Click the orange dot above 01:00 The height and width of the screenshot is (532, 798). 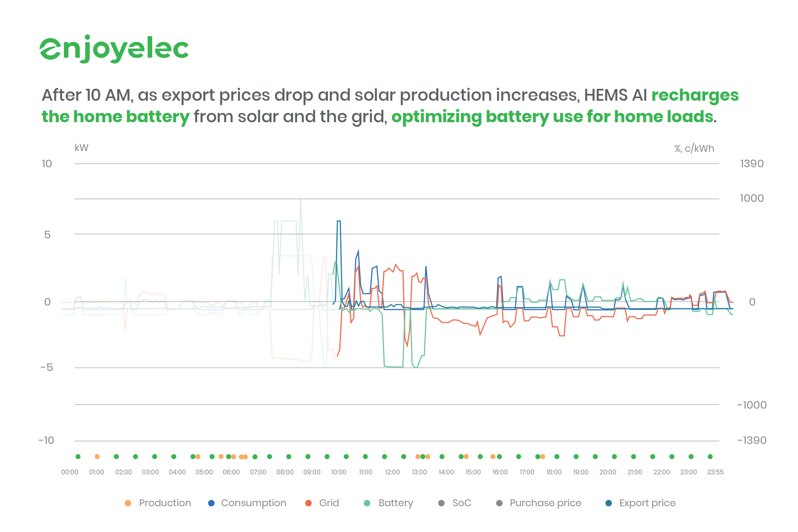(x=97, y=457)
